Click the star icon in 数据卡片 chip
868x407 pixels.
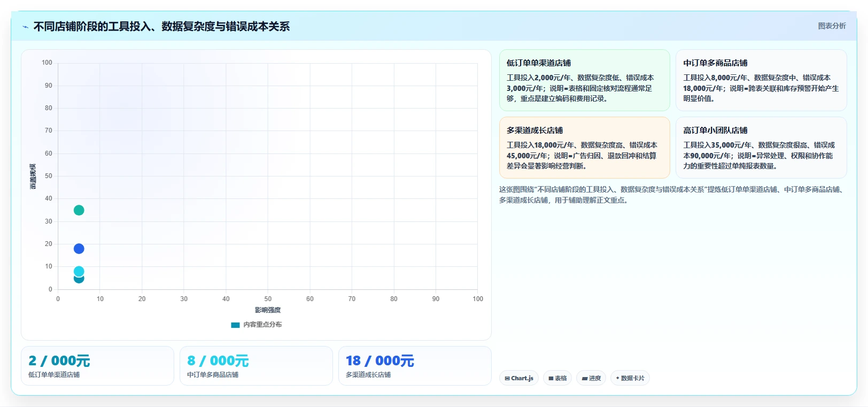[x=618, y=378]
